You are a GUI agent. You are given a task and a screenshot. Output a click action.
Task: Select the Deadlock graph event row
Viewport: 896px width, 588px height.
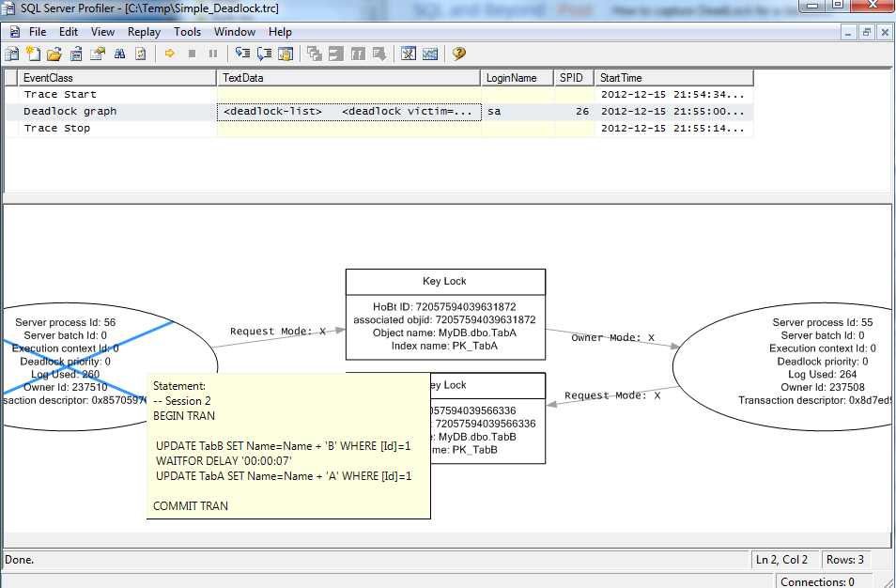(x=378, y=112)
